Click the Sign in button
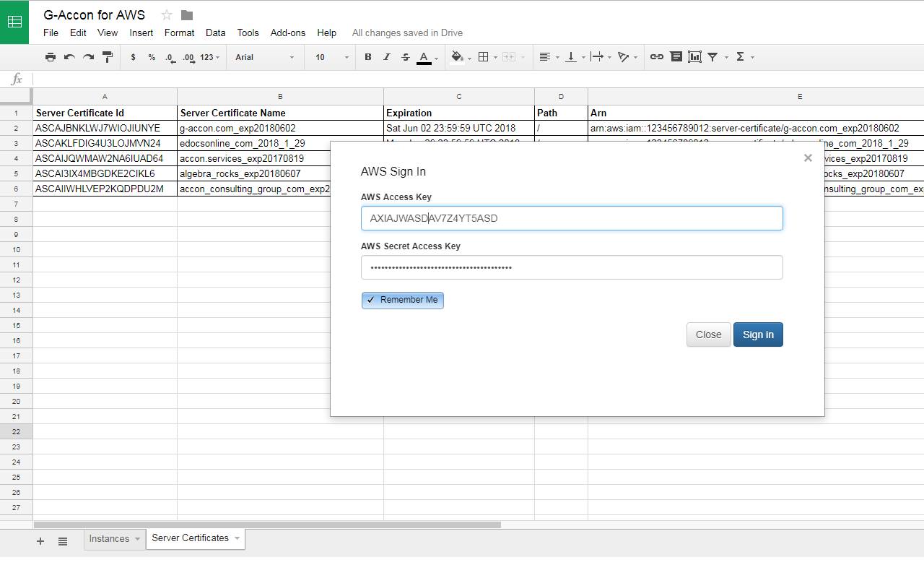This screenshot has width=924, height=578. 758,335
